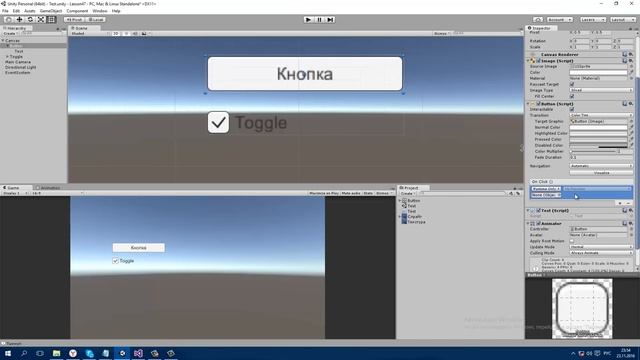The height and width of the screenshot is (360, 640).
Task: Open Canvas Renderer gear settings
Action: pos(631,54)
